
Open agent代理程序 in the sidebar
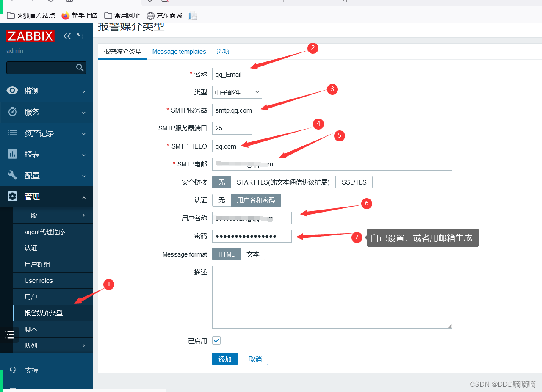(53, 232)
